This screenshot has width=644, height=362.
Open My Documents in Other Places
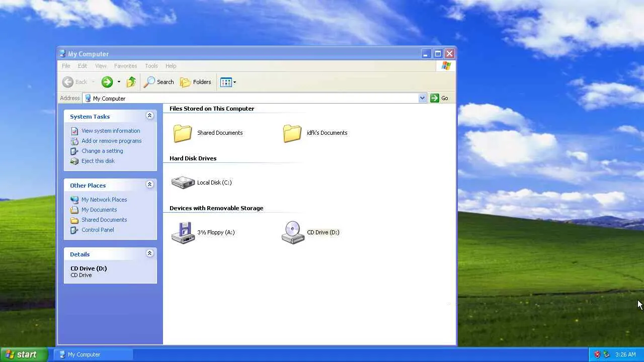(x=99, y=210)
